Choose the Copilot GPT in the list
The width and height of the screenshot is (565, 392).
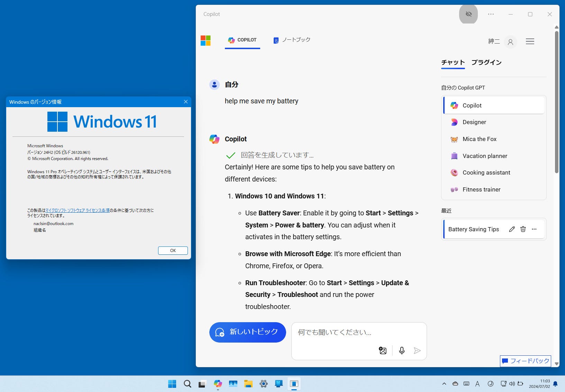494,105
